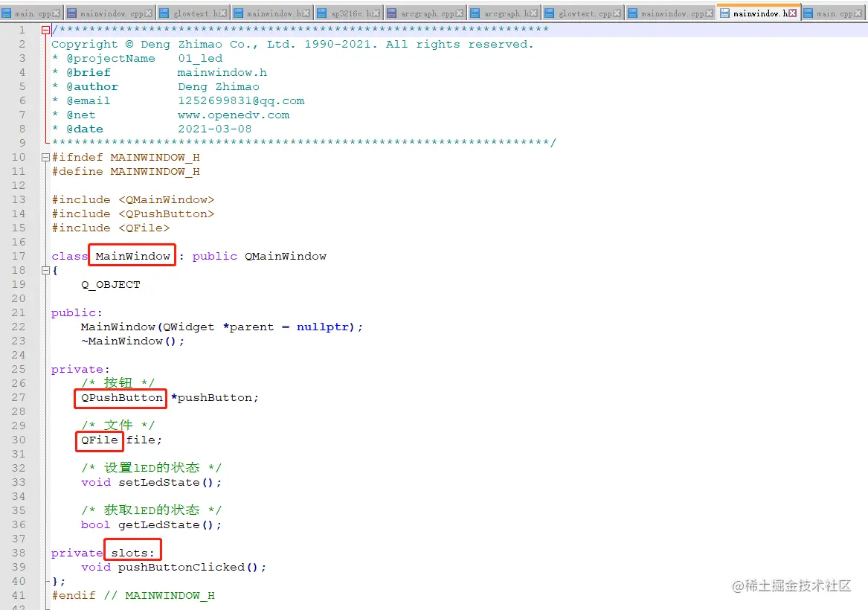
Task: Place cursor on #include <QFile>
Action: (x=111, y=228)
